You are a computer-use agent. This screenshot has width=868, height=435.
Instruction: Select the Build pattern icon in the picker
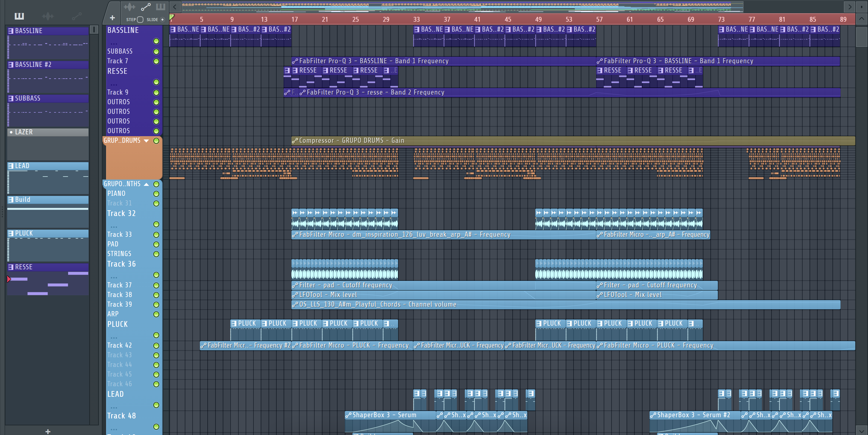tap(11, 200)
